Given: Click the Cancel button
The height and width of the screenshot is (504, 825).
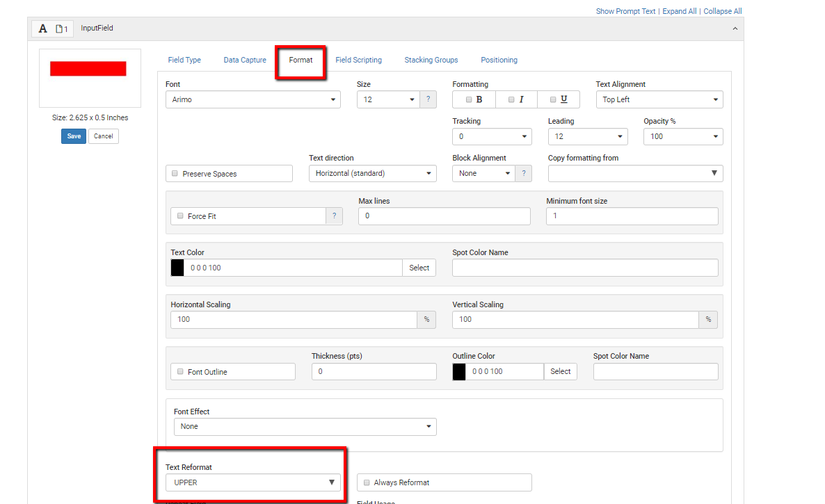Looking at the screenshot, I should point(103,136).
